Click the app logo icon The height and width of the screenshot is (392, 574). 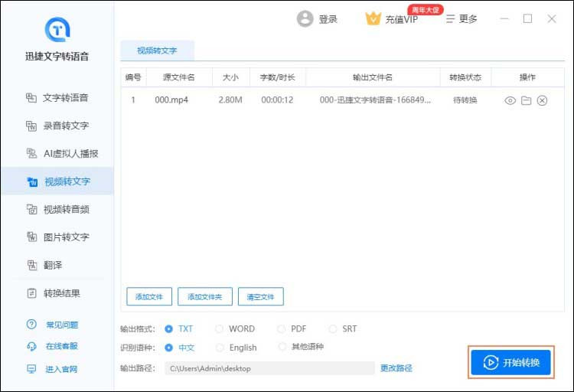pyautogui.click(x=57, y=29)
